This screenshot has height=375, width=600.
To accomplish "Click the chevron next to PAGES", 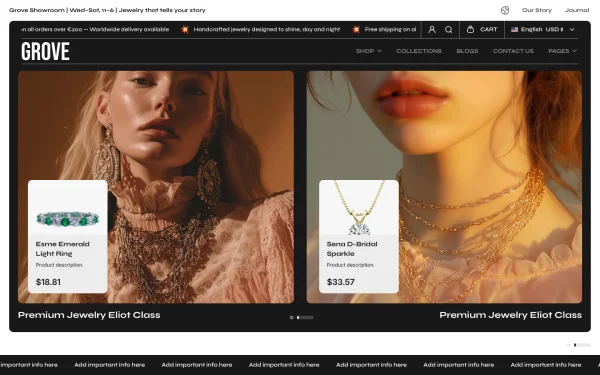I will [574, 51].
